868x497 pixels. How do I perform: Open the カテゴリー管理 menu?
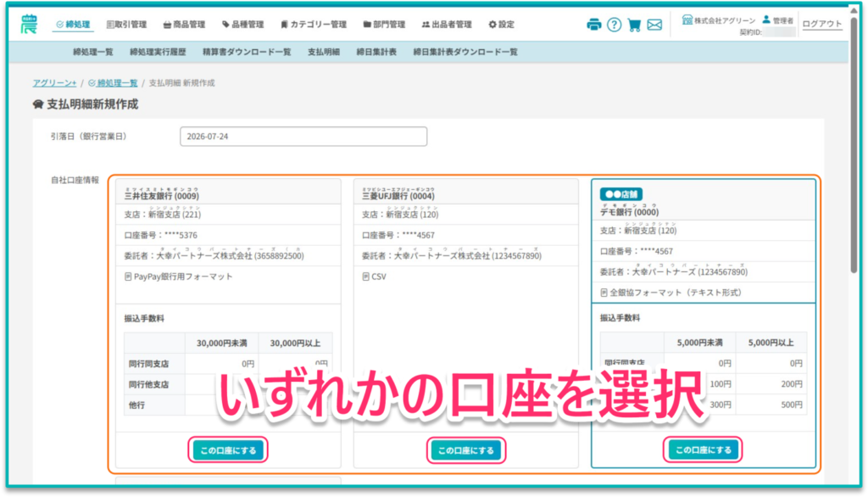(314, 25)
